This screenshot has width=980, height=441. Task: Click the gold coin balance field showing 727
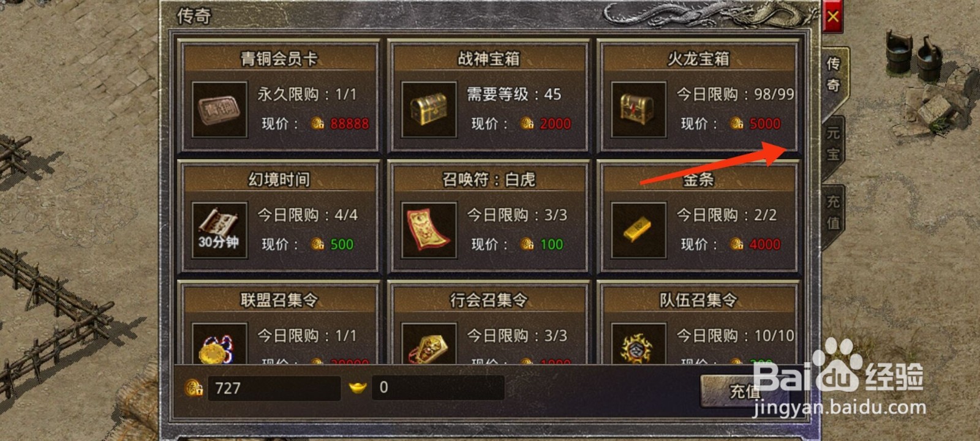click(x=274, y=388)
